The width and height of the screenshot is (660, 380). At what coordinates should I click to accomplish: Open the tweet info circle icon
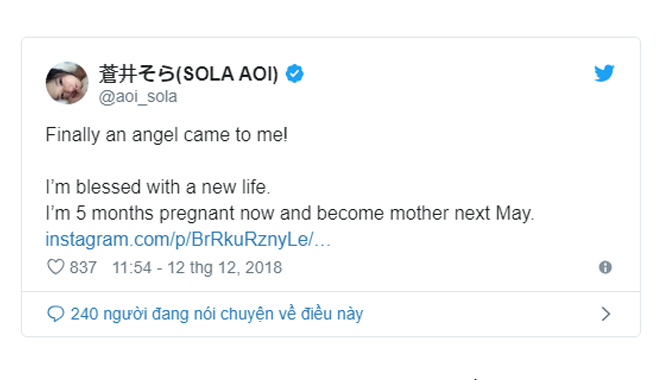[x=605, y=267]
